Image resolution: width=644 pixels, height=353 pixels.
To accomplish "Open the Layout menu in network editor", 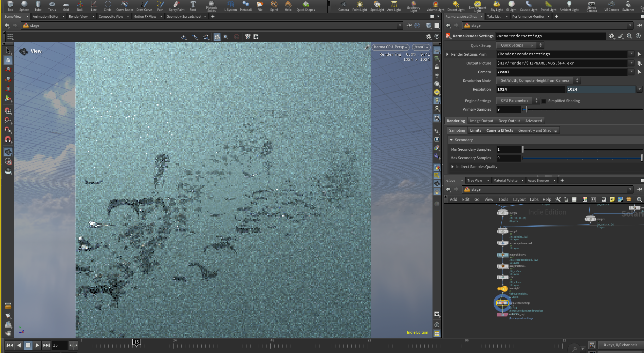I will (x=519, y=200).
